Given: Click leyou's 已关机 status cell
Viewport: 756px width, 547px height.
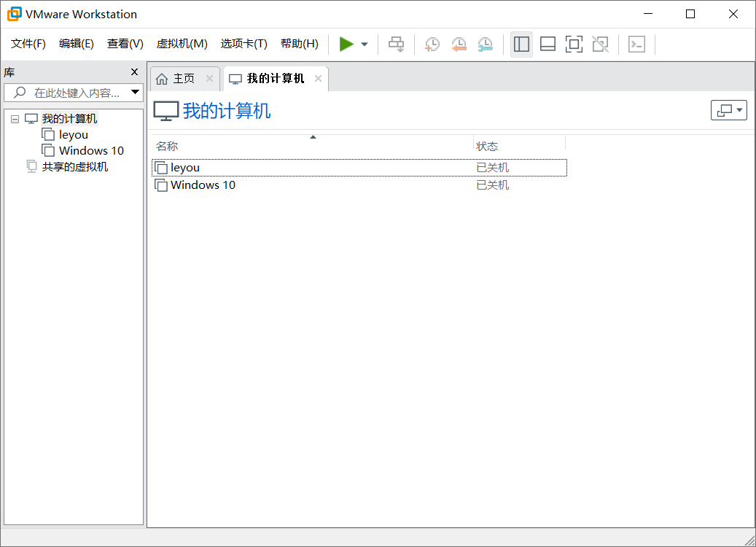Looking at the screenshot, I should [x=493, y=167].
